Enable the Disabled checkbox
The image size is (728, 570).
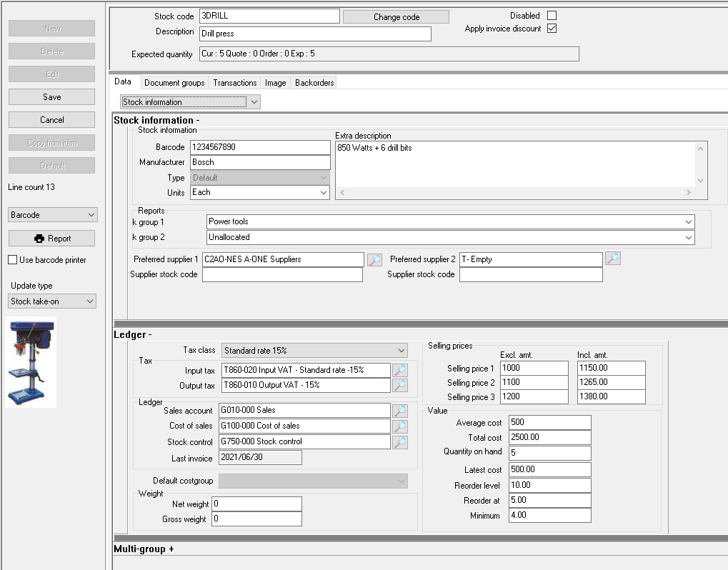[x=552, y=15]
